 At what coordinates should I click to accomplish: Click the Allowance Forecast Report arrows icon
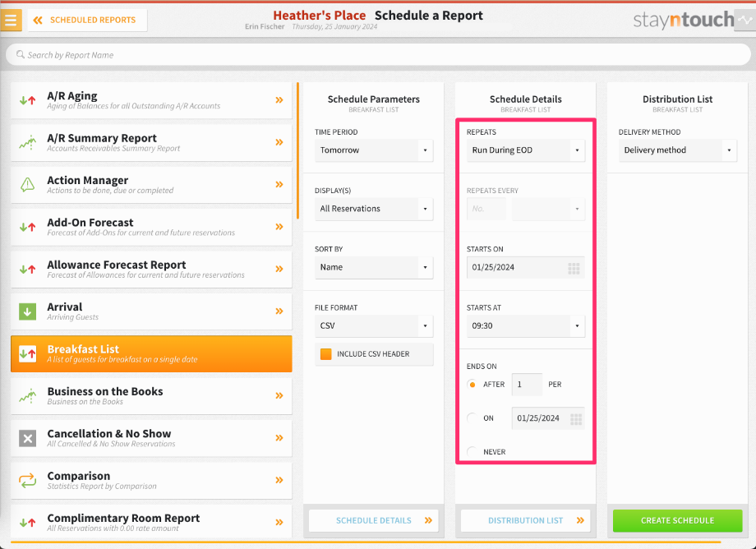click(27, 269)
